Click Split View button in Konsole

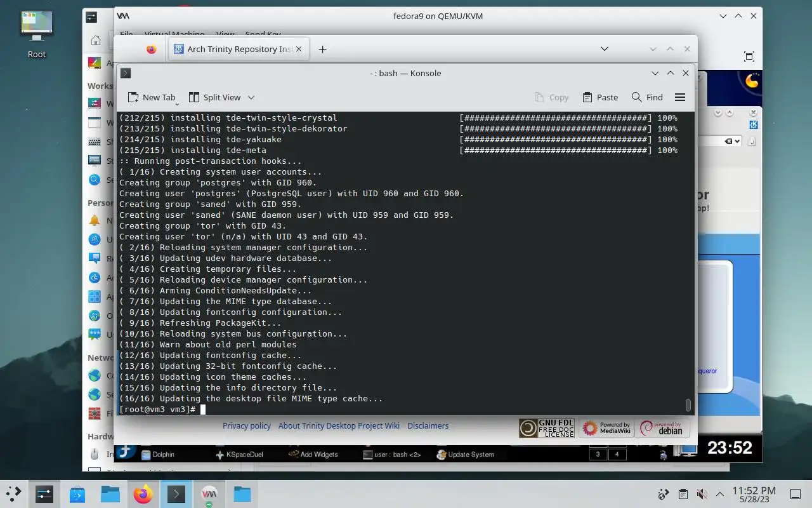click(214, 97)
